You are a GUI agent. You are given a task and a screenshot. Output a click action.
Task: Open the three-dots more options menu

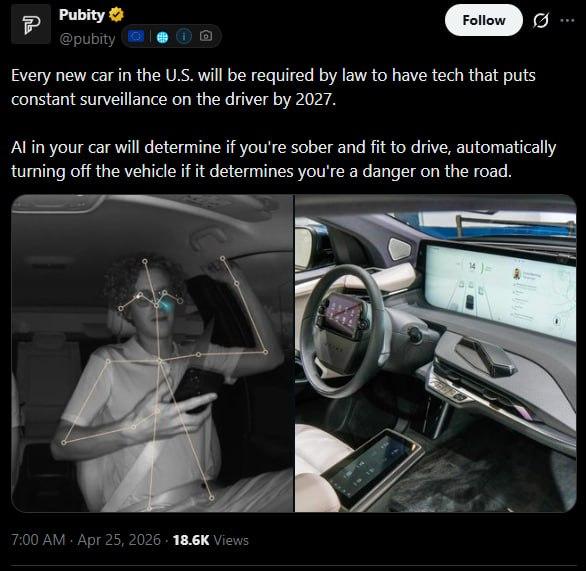pyautogui.click(x=567, y=20)
